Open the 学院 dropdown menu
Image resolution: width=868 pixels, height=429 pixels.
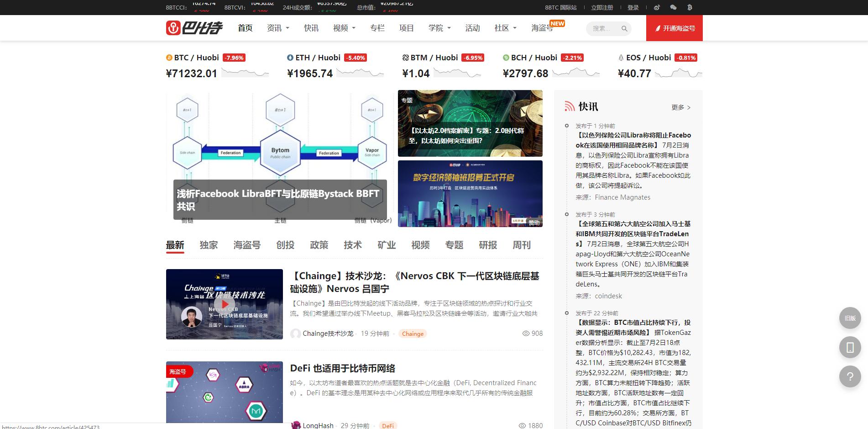[439, 28]
